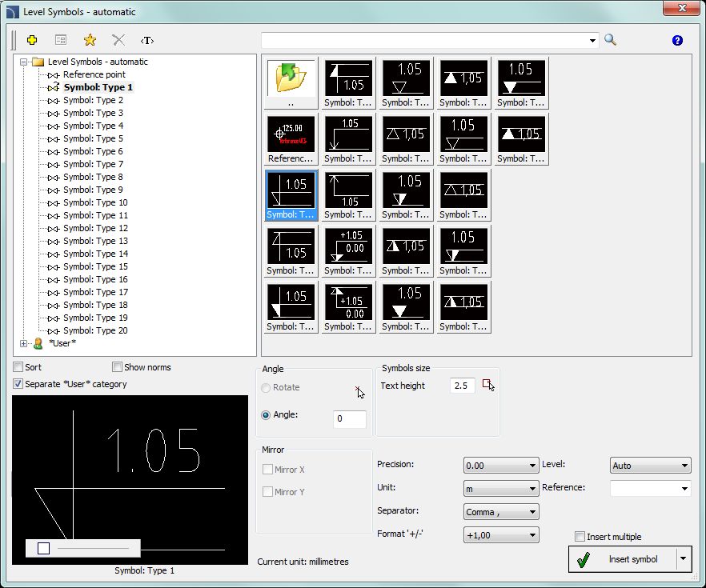The image size is (706, 588).
Task: Open help with the blue question icon
Action: point(677,40)
